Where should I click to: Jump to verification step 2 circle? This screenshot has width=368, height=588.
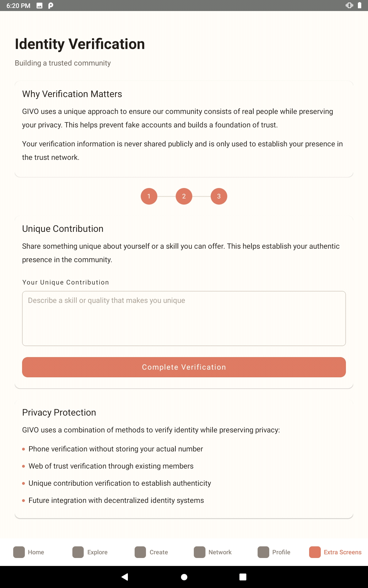(184, 196)
